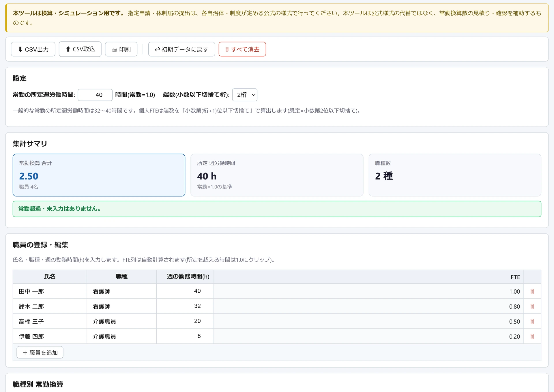Click the CSV取込 import button
This screenshot has height=392, width=554.
pos(80,49)
